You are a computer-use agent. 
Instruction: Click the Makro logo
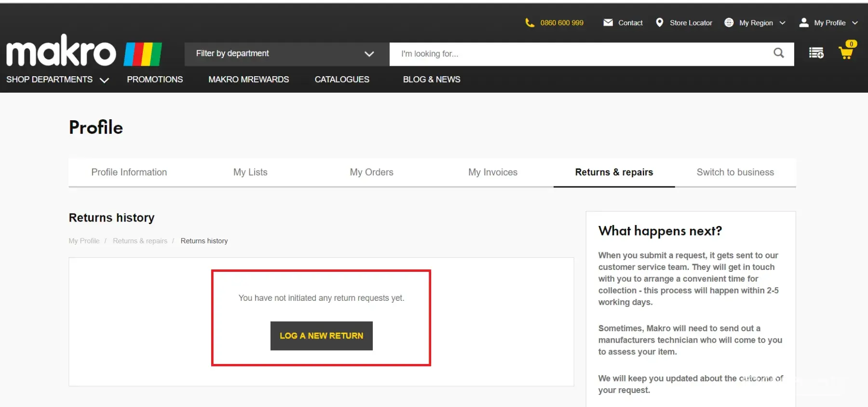[84, 52]
